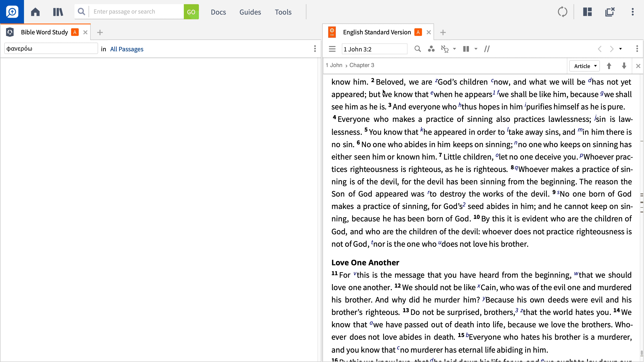Click the 'Love One Another' heading
This screenshot has height=362, width=644.
[x=365, y=263]
